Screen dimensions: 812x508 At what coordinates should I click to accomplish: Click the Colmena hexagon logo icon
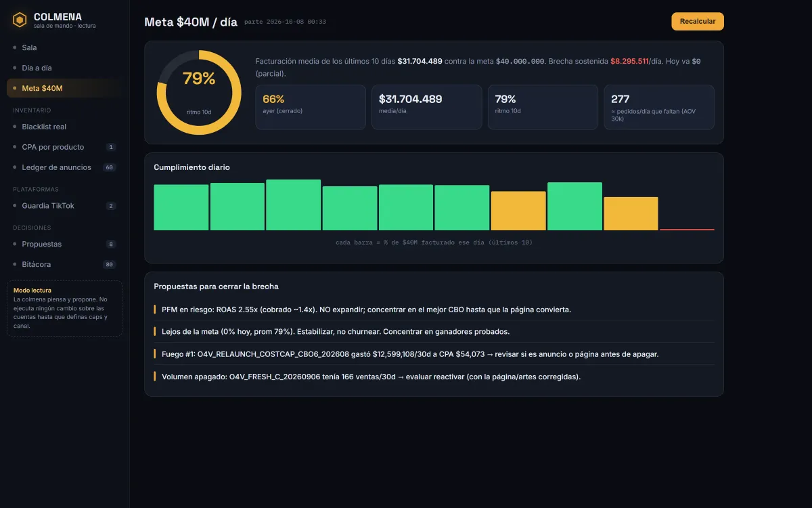pyautogui.click(x=20, y=20)
